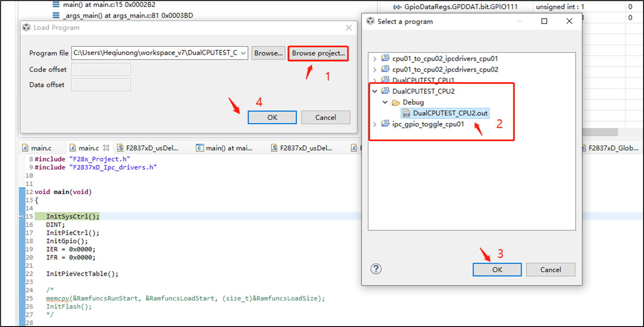644x327 pixels.
Task: Click the #include "F2837xD_Ipc_drivers.h" line
Action: pyautogui.click(x=96, y=167)
